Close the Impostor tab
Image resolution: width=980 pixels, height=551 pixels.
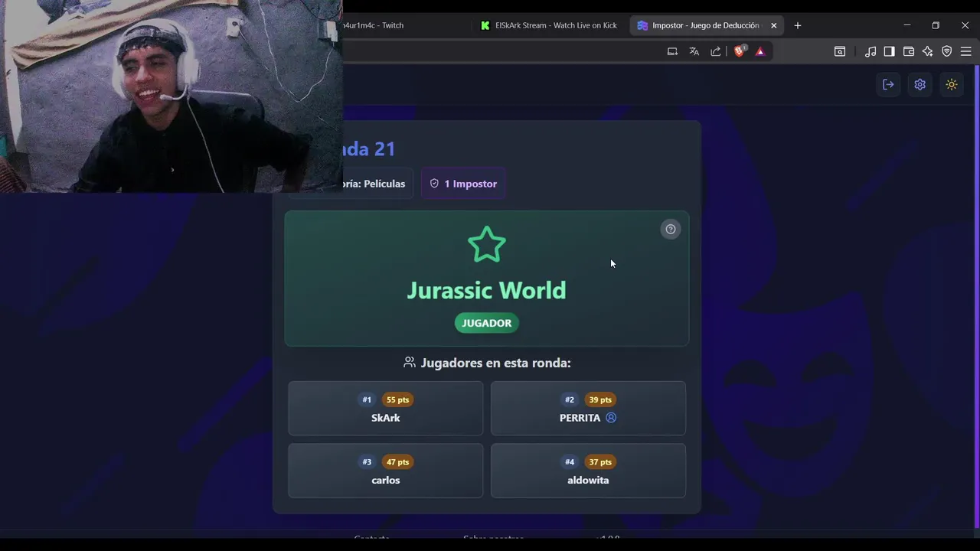[x=773, y=25]
